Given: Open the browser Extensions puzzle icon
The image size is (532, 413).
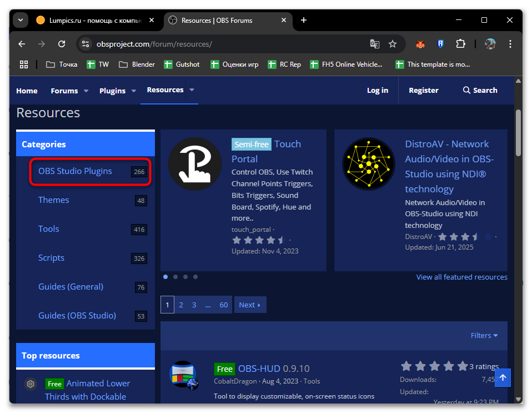Looking at the screenshot, I should (460, 44).
